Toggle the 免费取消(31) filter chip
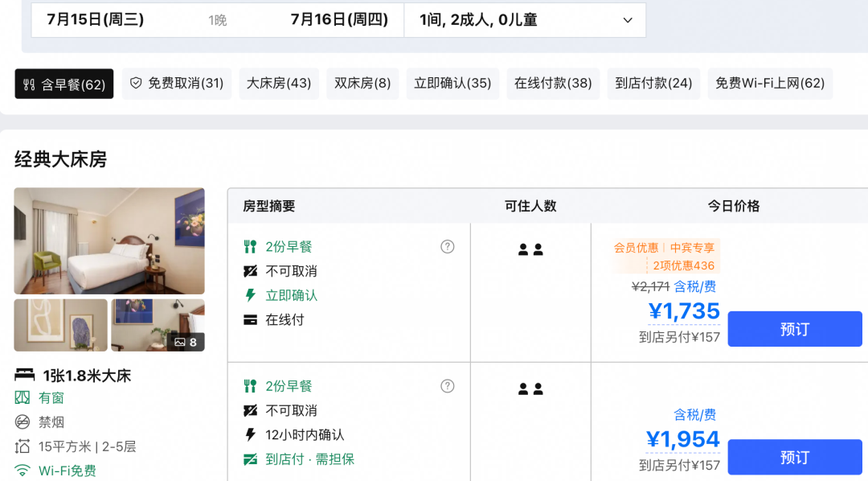The image size is (868, 481). [177, 84]
